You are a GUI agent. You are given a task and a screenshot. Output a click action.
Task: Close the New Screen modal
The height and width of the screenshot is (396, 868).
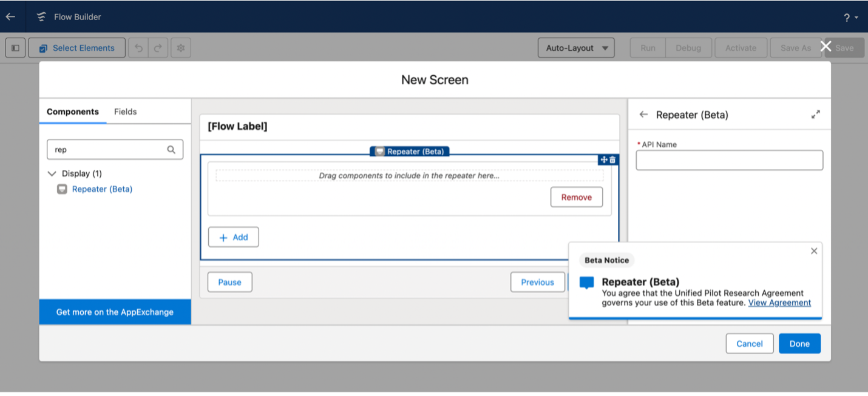click(826, 46)
